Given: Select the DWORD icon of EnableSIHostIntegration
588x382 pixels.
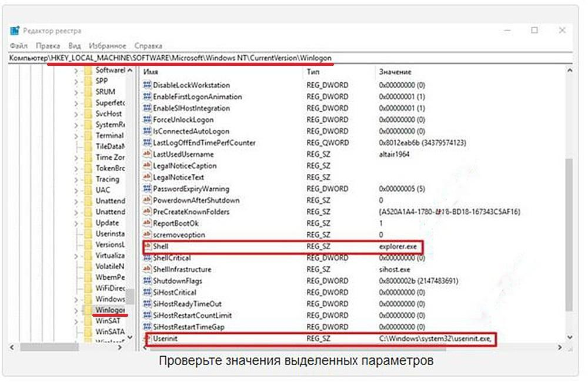Looking at the screenshot, I should pos(147,108).
